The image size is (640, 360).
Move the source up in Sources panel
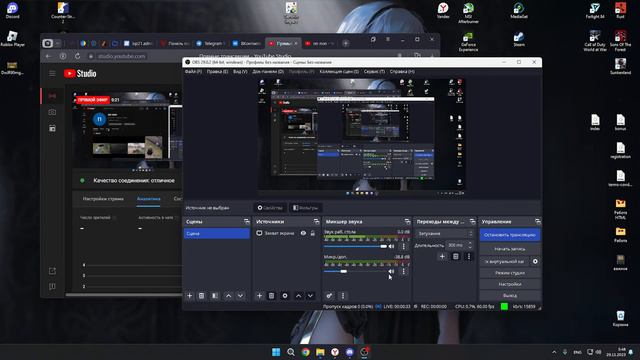coord(298,296)
